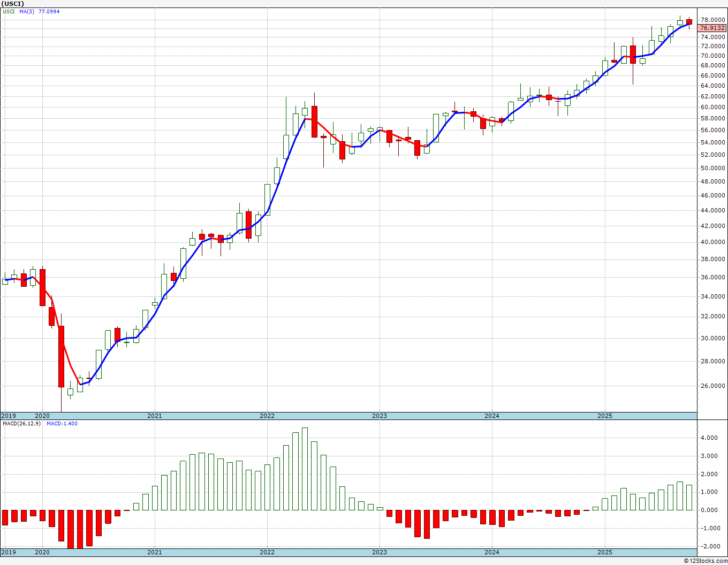Click 2023 on the price chart time axis
This screenshot has height=565, width=728.
pyautogui.click(x=379, y=416)
